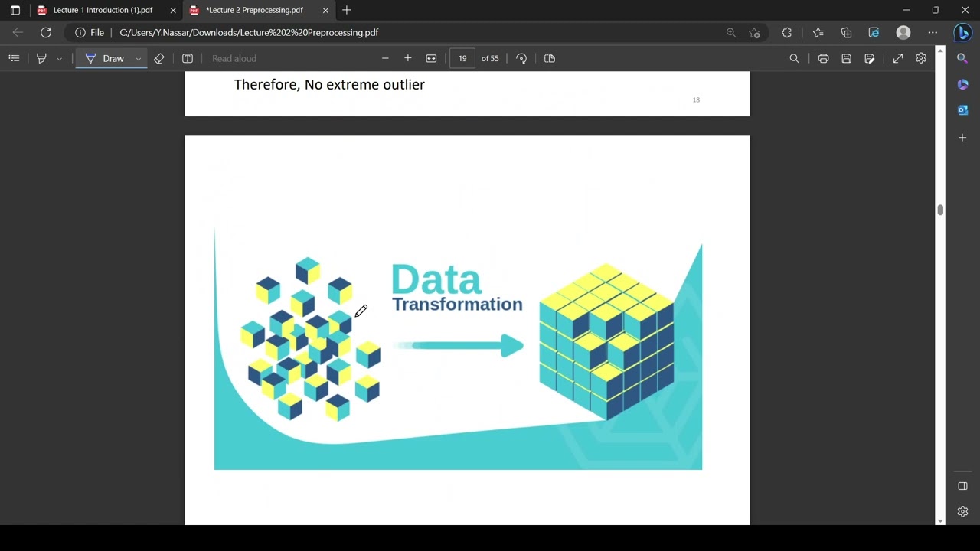Toggle the sidebar visibility button
This screenshot has width=980, height=551.
pos(962,486)
